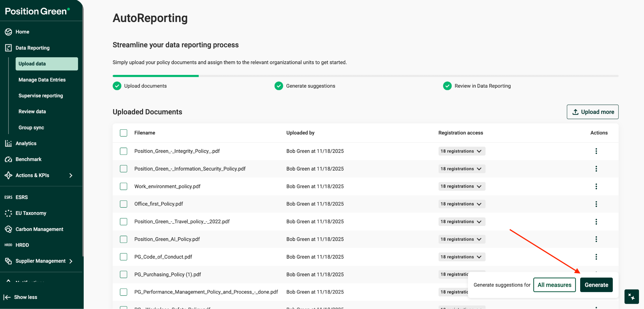Expand 18 registrations for Travel policy 2022
The width and height of the screenshot is (644, 309).
click(x=462, y=222)
